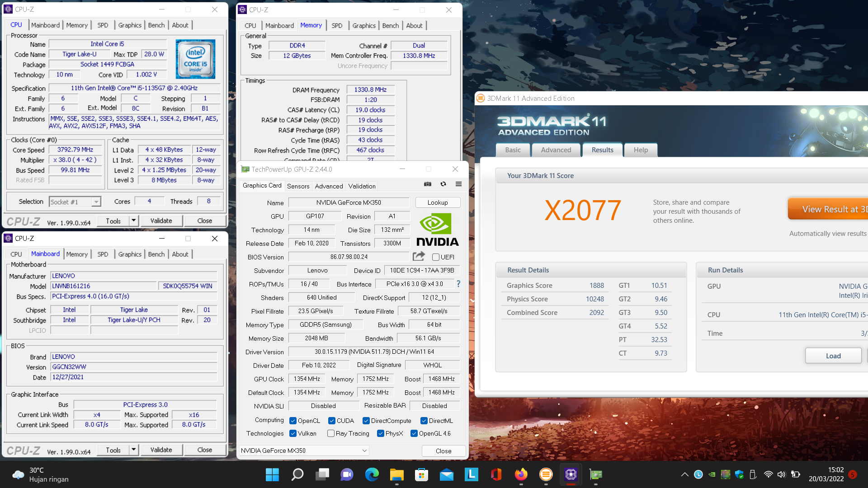Open Bench tab in Mainboard CPU-Z window
The width and height of the screenshot is (868, 488).
tap(156, 254)
